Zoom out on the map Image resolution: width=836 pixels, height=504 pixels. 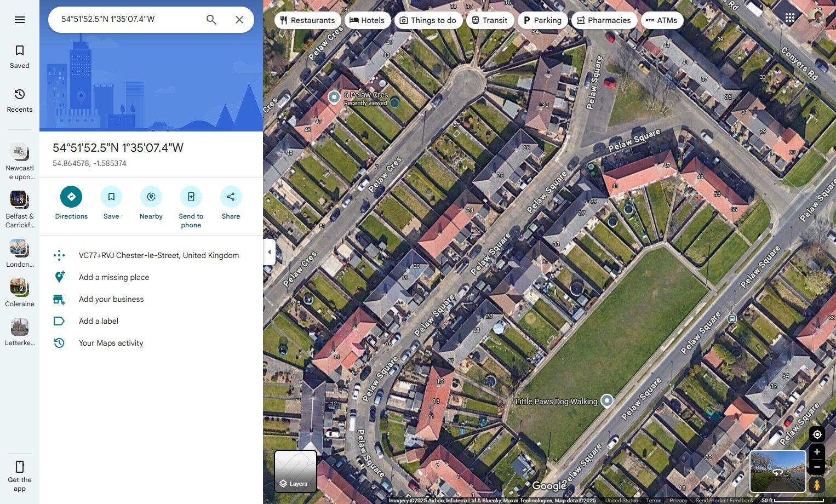pyautogui.click(x=817, y=467)
